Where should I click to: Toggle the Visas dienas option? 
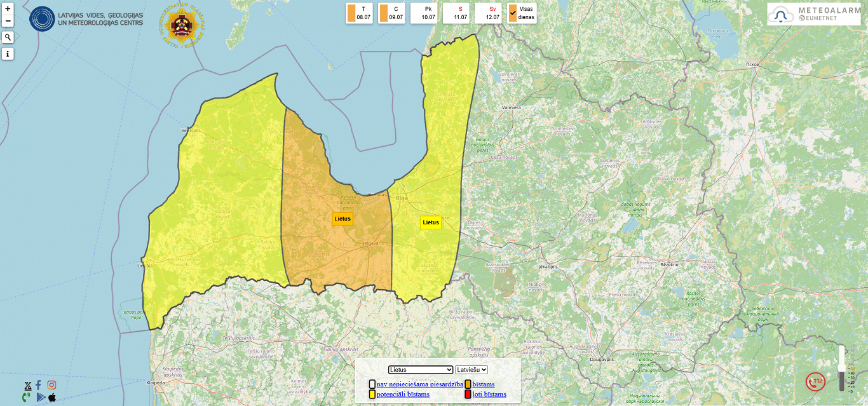coord(522,13)
